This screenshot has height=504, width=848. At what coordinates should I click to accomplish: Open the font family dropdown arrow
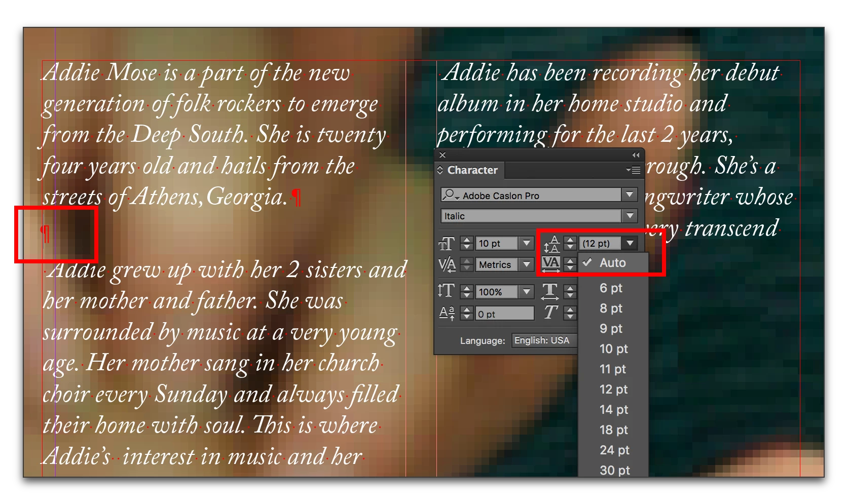coord(629,195)
